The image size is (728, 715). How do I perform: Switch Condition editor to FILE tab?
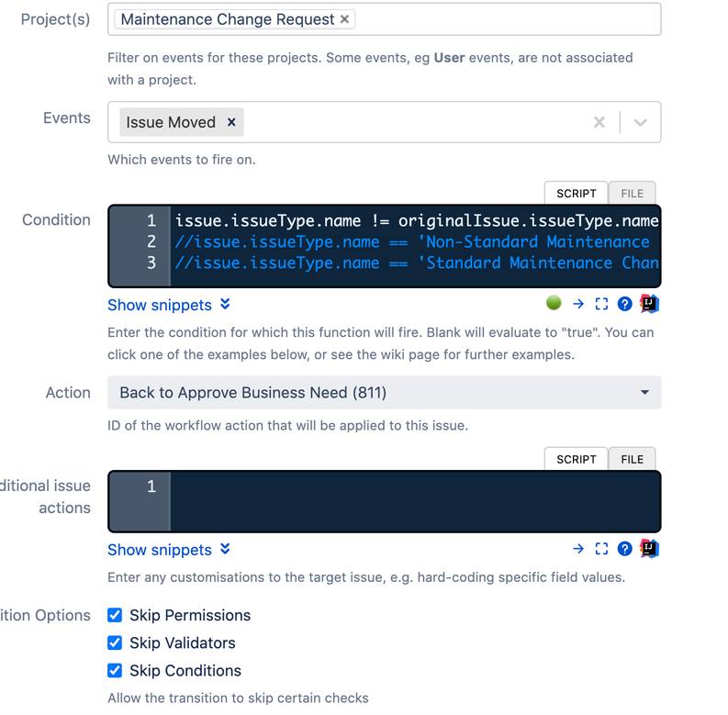[x=632, y=193]
